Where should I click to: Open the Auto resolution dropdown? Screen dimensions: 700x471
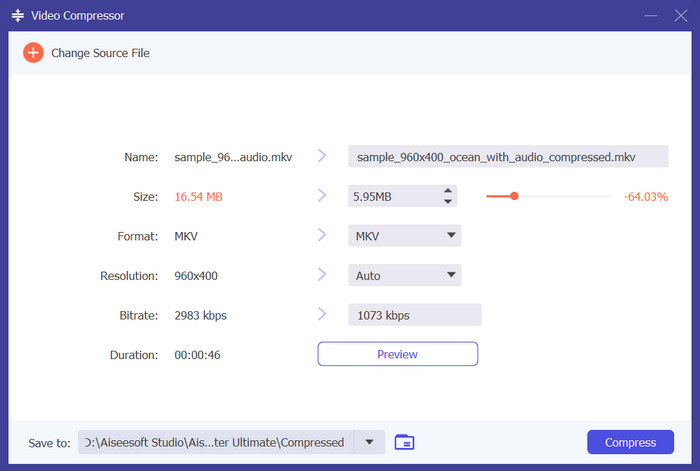click(451, 275)
